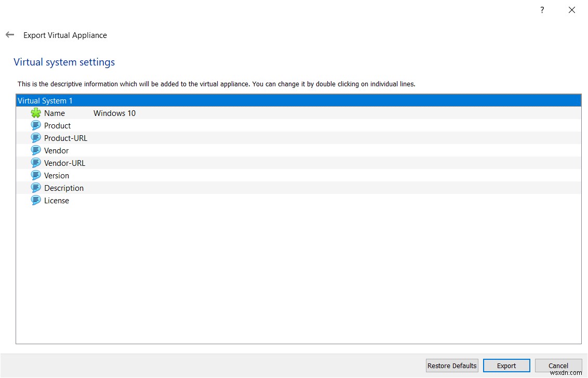Click the comment bubble icon beside Product
Image resolution: width=588 pixels, height=378 pixels.
click(35, 125)
